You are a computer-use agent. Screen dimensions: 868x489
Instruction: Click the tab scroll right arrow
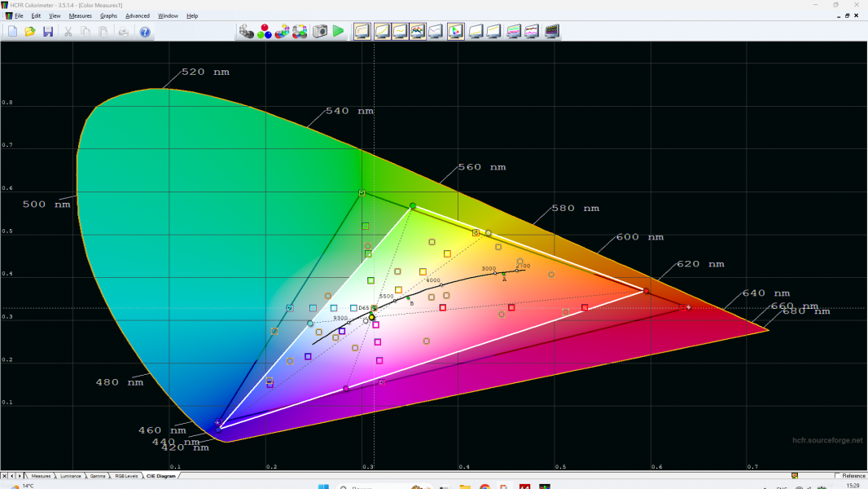(x=20, y=476)
